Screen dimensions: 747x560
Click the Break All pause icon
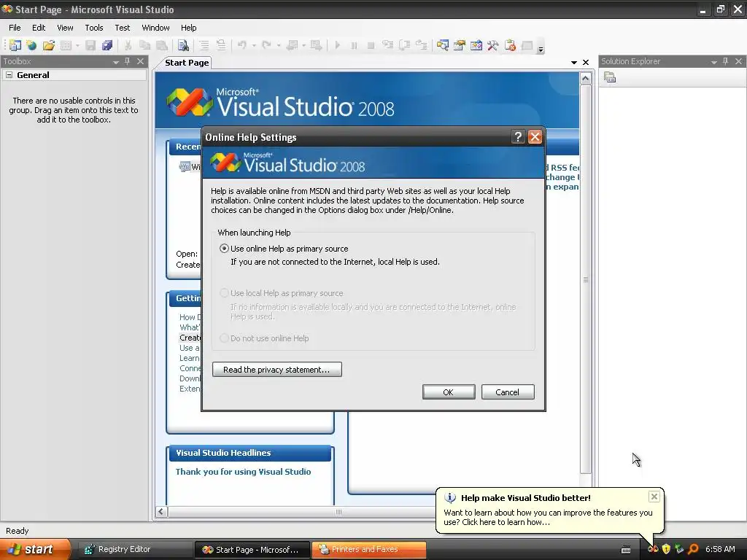pyautogui.click(x=354, y=45)
